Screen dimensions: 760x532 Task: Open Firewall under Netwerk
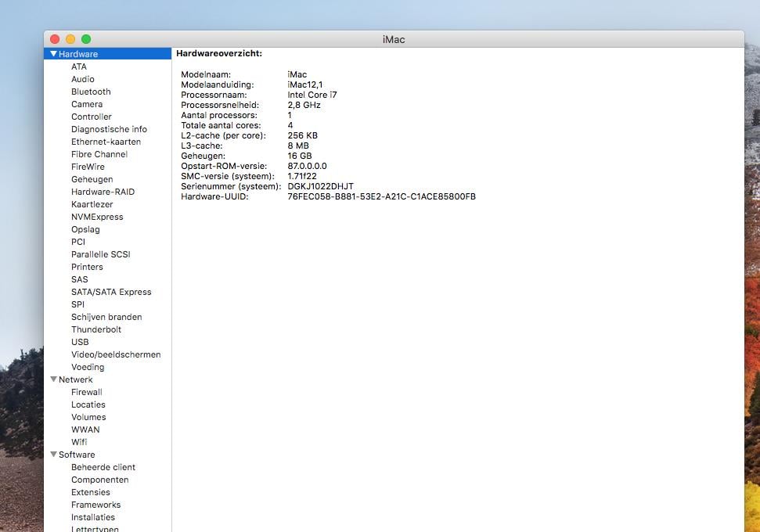pos(87,392)
